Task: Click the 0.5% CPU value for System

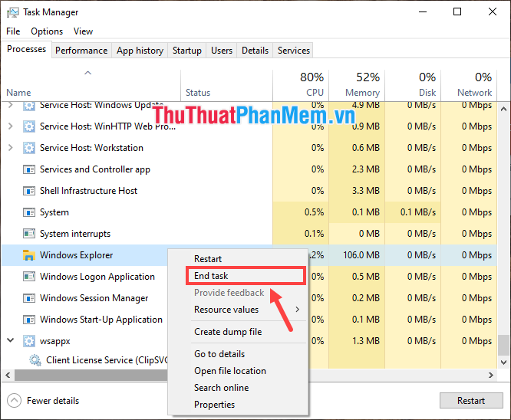Action: pos(314,212)
